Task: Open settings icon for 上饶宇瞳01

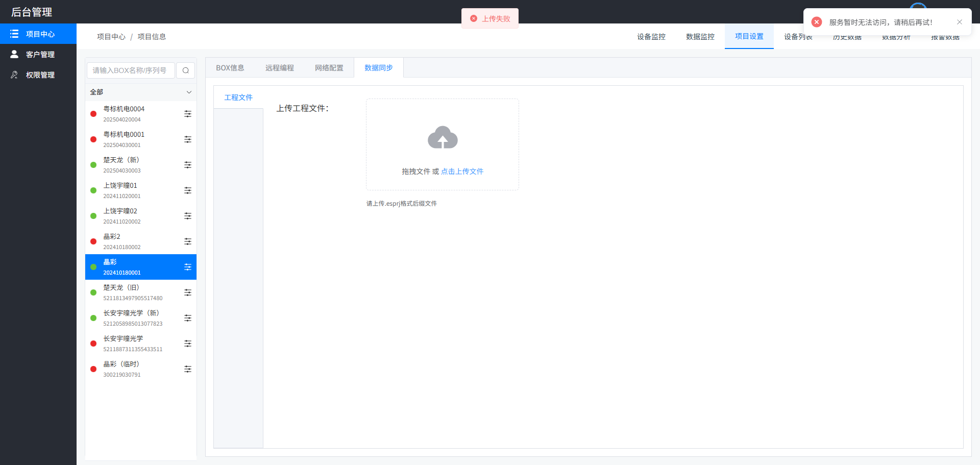Action: click(188, 190)
